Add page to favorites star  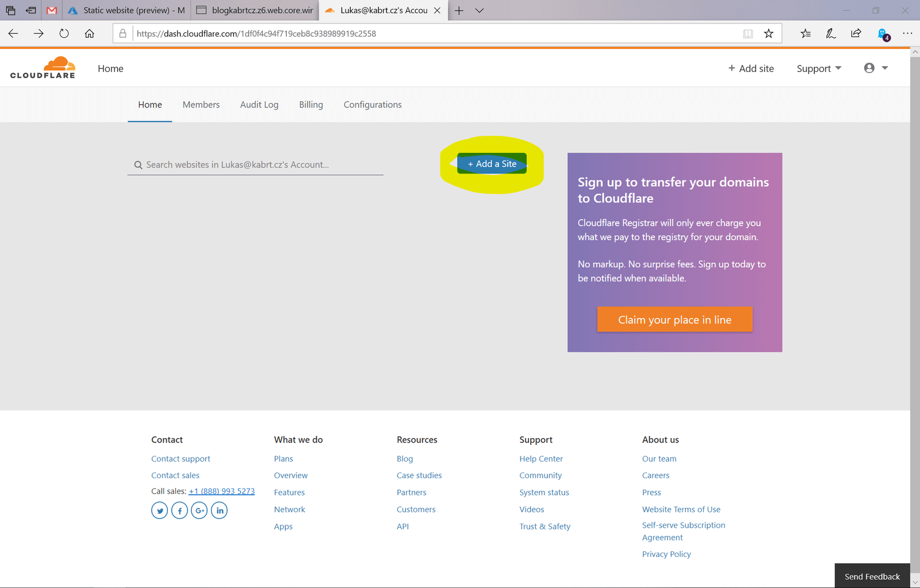click(768, 33)
